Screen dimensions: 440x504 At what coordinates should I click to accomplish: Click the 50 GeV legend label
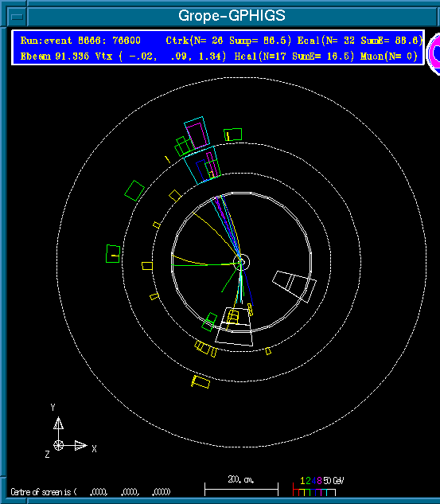click(333, 481)
